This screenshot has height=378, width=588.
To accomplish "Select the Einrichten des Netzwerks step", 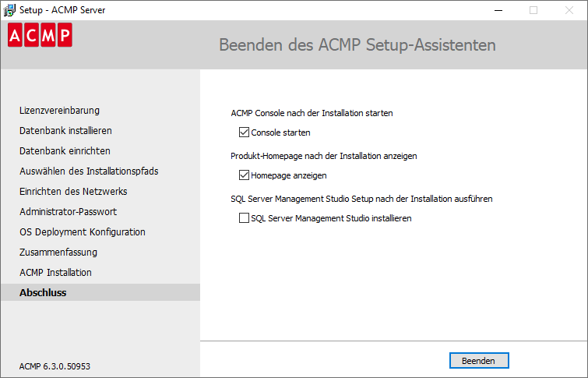I will (x=73, y=192).
